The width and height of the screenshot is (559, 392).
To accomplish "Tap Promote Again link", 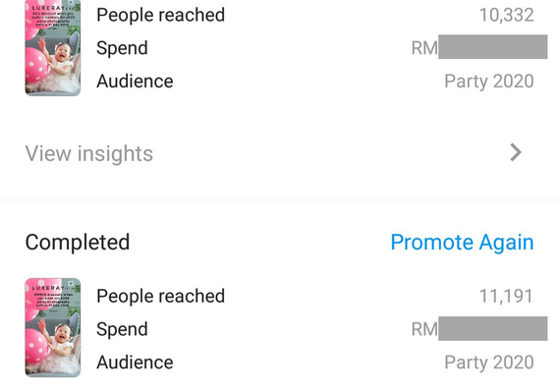I will (462, 243).
